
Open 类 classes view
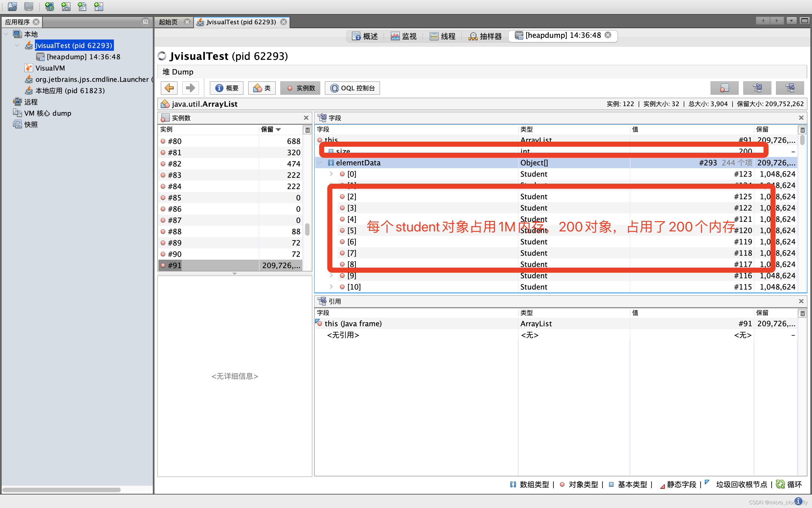click(x=262, y=88)
